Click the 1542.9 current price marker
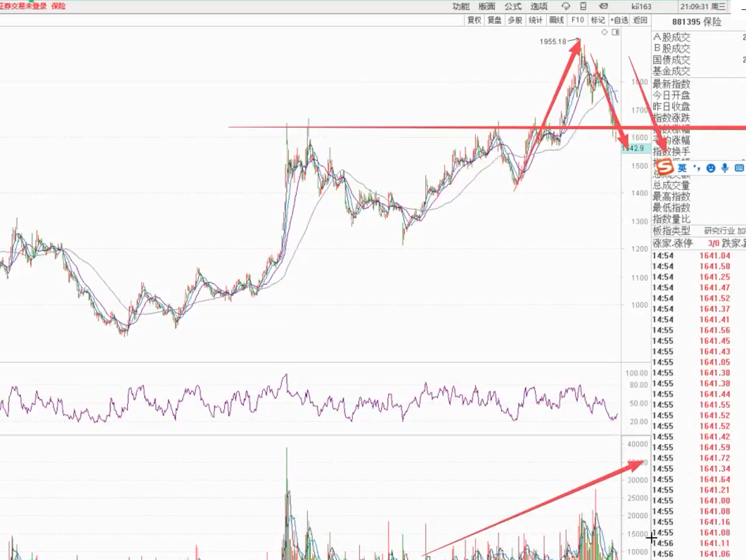746x560 pixels. 635,148
